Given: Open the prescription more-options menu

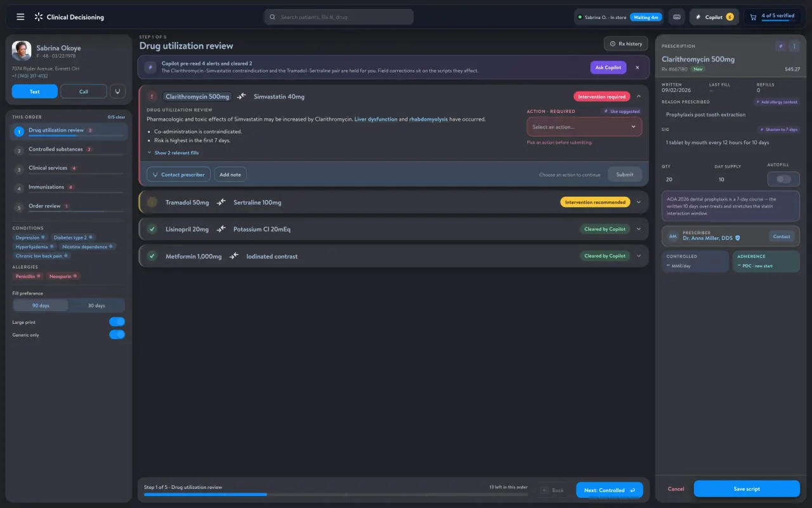Looking at the screenshot, I should (x=794, y=46).
